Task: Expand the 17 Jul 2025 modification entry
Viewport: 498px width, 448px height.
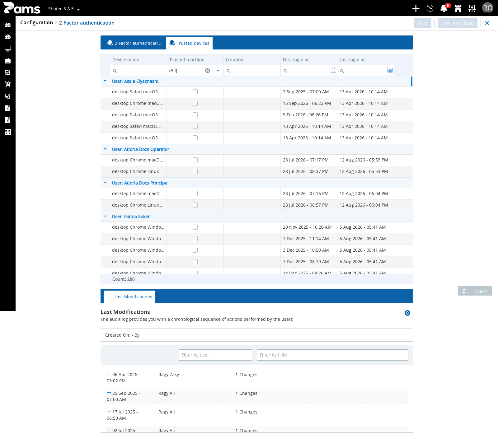Action: (x=109, y=411)
